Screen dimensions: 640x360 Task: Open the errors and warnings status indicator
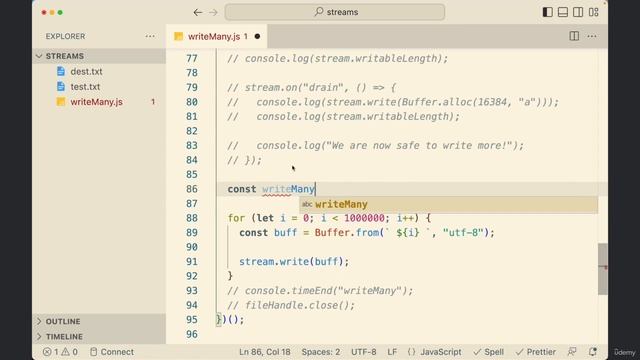click(60, 352)
